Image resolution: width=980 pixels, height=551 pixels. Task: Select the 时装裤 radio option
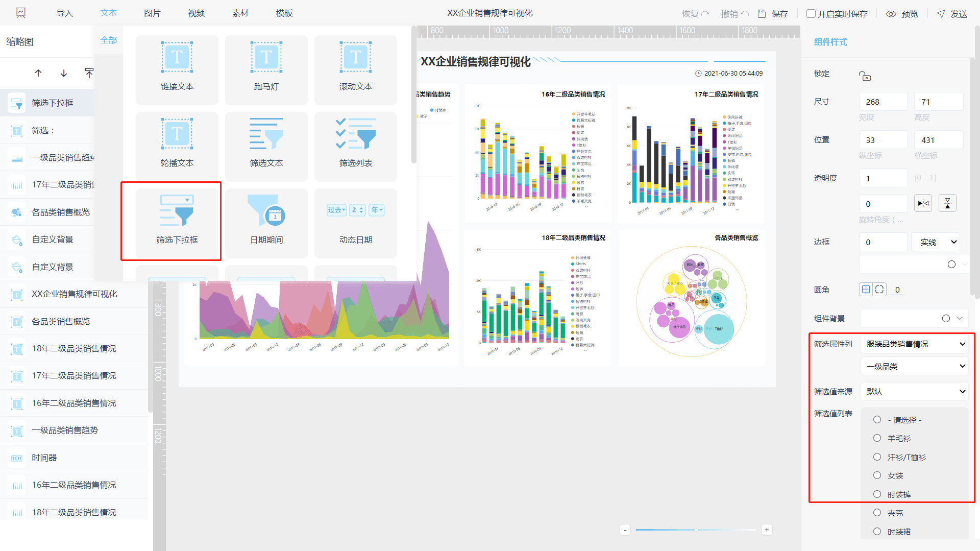[x=877, y=494]
